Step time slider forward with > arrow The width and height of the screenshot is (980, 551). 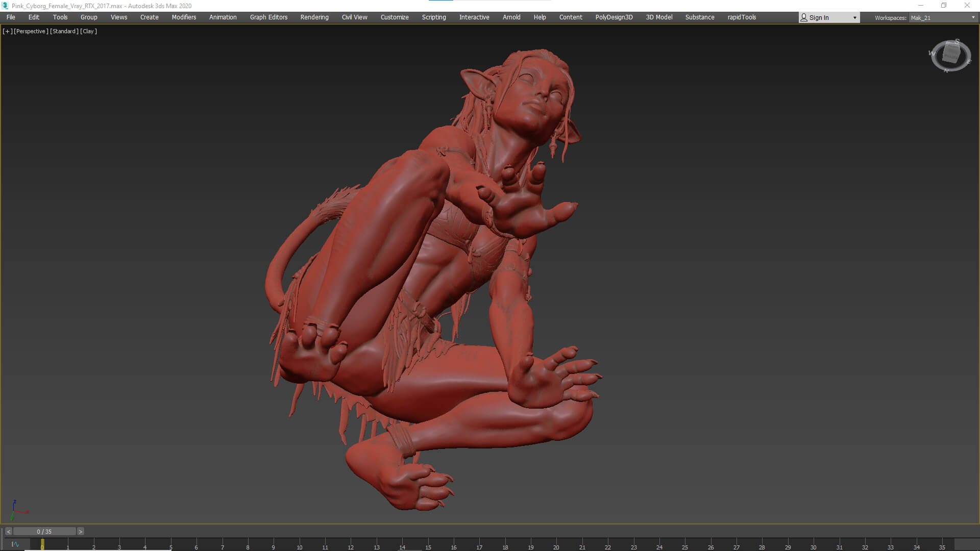tap(80, 532)
